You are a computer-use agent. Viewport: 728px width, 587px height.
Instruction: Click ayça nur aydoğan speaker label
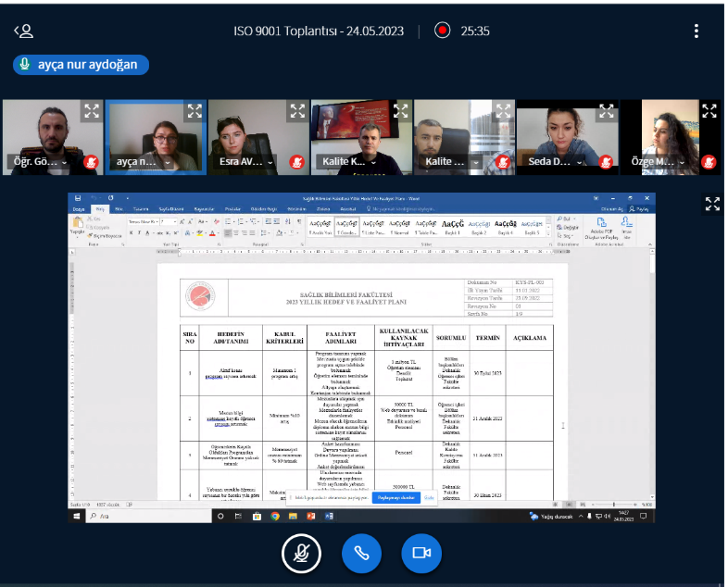82,65
